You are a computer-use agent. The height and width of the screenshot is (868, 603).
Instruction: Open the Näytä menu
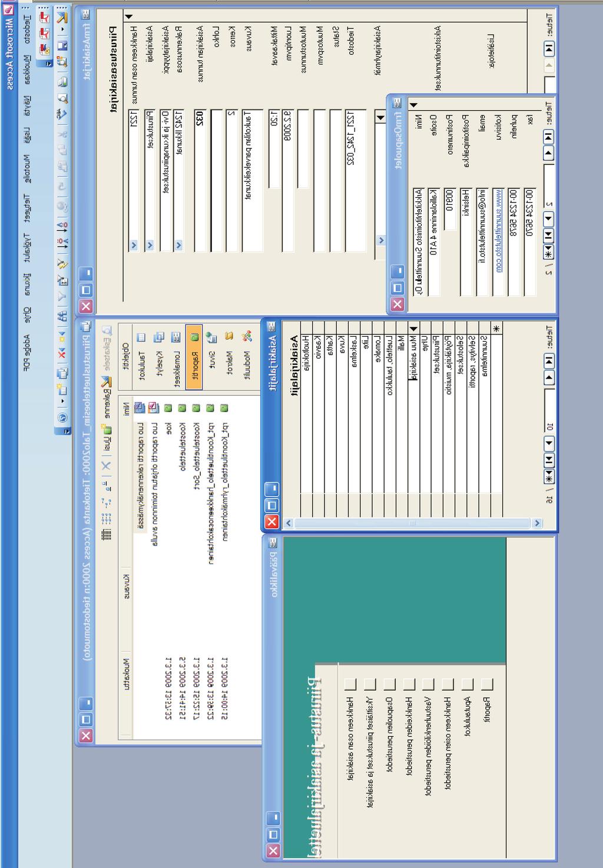27,105
